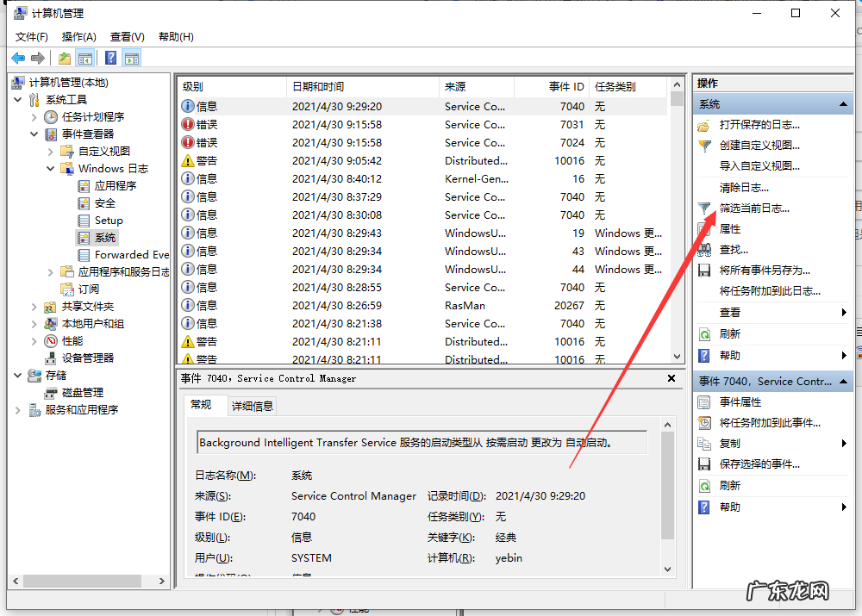This screenshot has width=862, height=616.
Task: Select the 安全 log in the tree
Action: click(x=104, y=203)
